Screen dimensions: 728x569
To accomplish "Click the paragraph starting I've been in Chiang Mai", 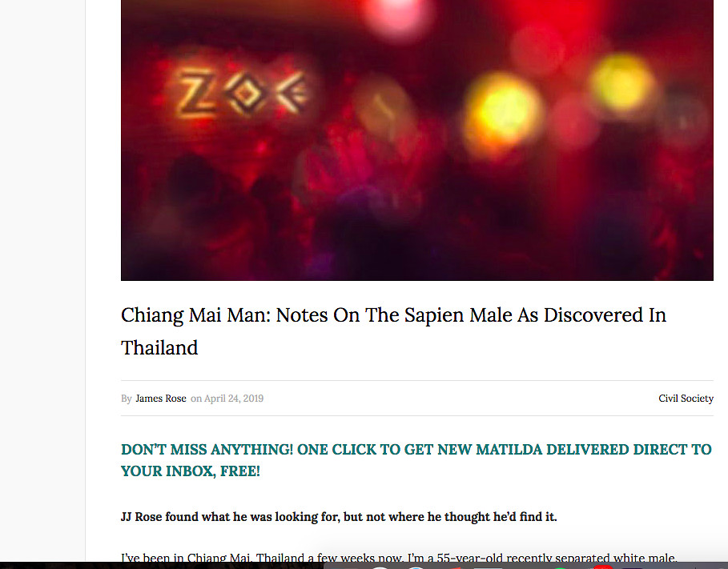I will pos(399,557).
